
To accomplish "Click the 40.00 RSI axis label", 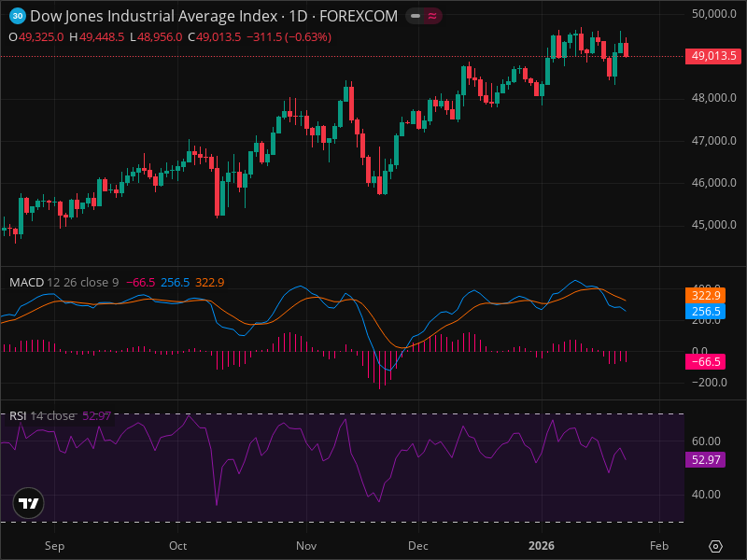I will tap(706, 495).
